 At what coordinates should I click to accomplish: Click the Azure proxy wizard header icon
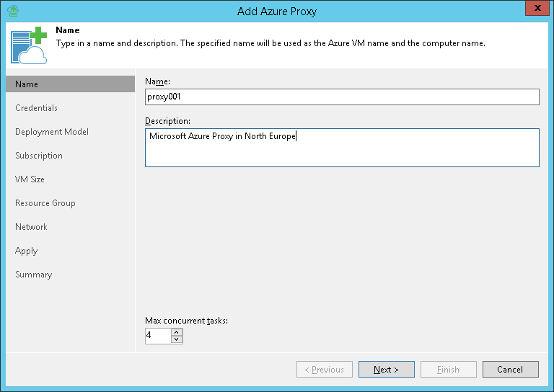pos(29,45)
